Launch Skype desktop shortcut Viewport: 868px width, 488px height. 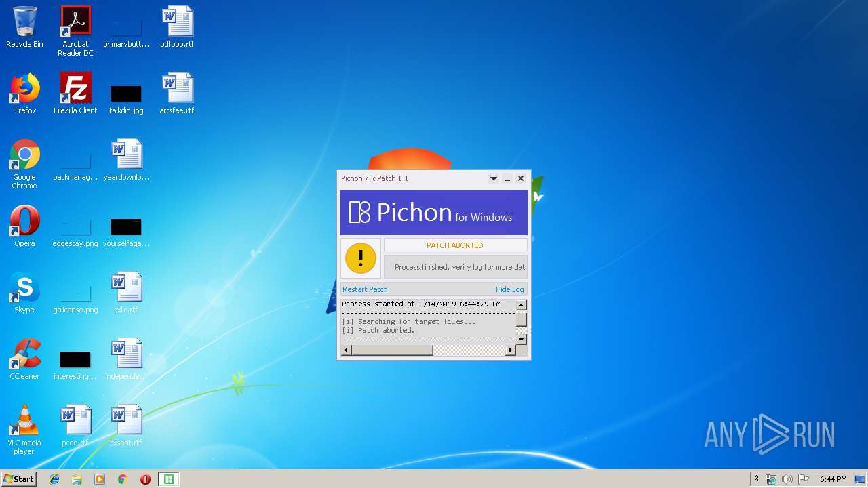coord(24,293)
